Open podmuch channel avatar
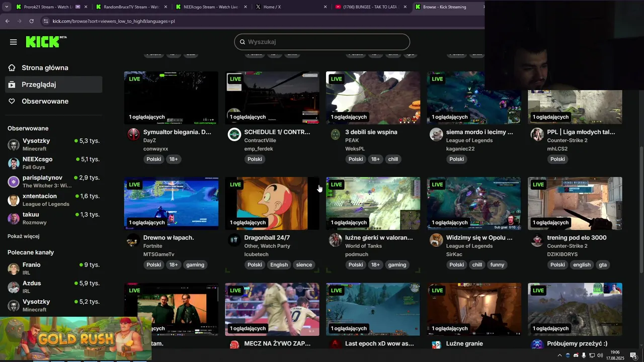 pyautogui.click(x=336, y=240)
